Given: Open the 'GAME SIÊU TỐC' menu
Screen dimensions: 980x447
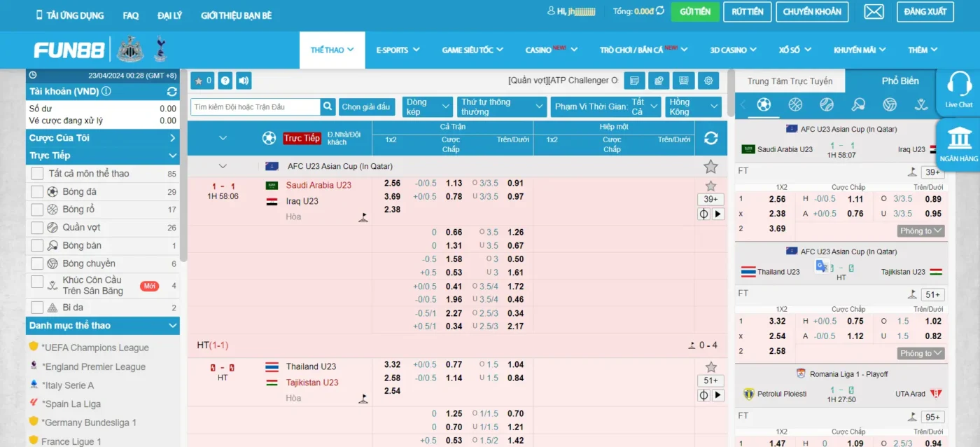Looking at the screenshot, I should tap(473, 50).
